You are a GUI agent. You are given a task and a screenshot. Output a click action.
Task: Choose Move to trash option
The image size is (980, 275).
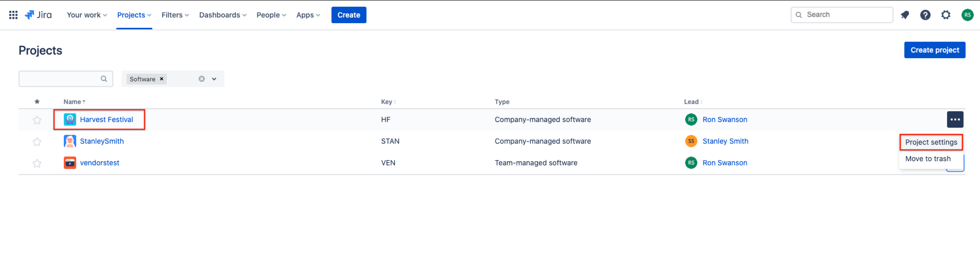click(928, 159)
